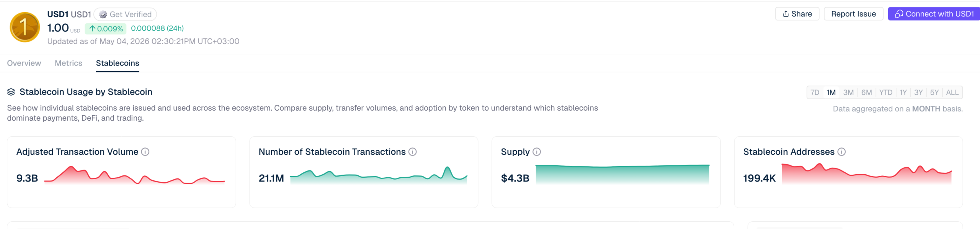Viewport: 980px width, 229px height.
Task: Click the Stablecoin Addresses sparkline chart
Action: click(x=867, y=174)
